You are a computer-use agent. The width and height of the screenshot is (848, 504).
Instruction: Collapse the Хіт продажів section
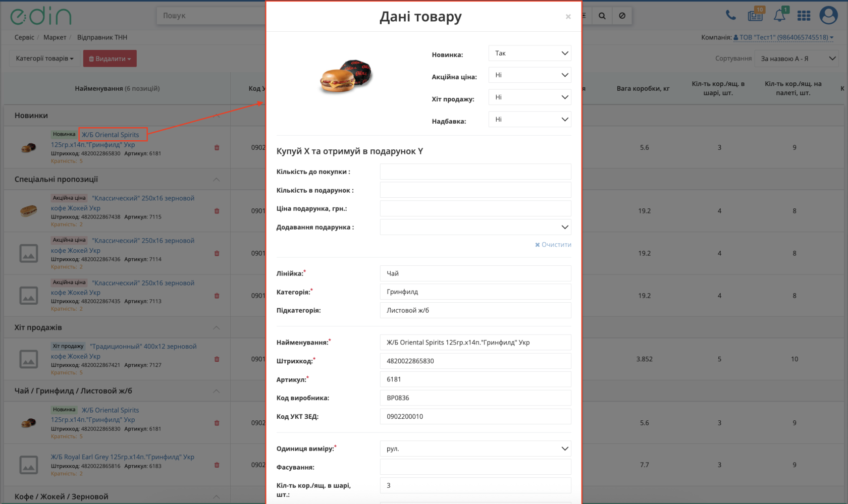point(216,328)
